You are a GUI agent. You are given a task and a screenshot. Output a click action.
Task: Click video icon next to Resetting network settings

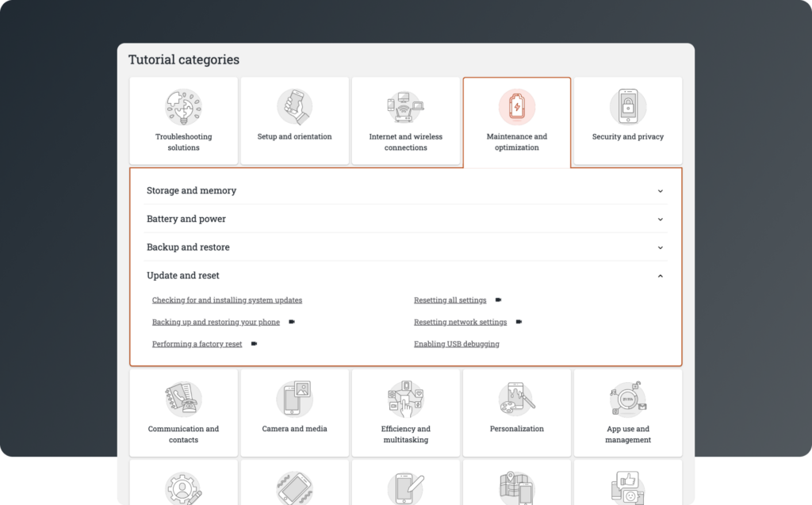[519, 322]
